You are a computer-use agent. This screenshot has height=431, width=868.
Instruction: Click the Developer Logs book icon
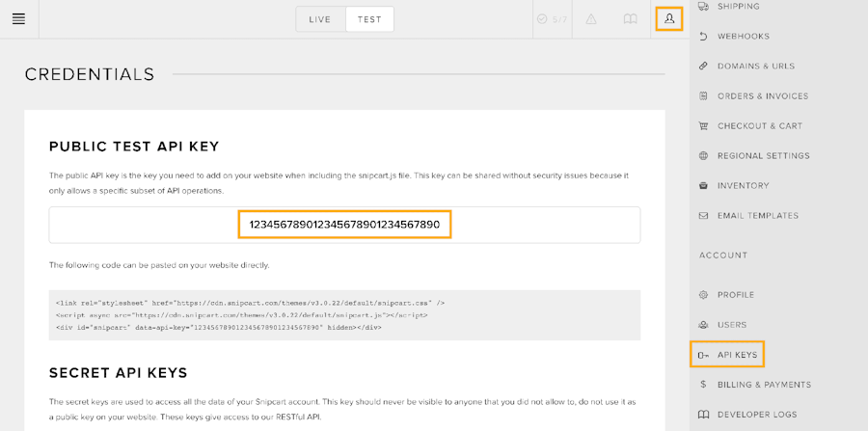704,415
